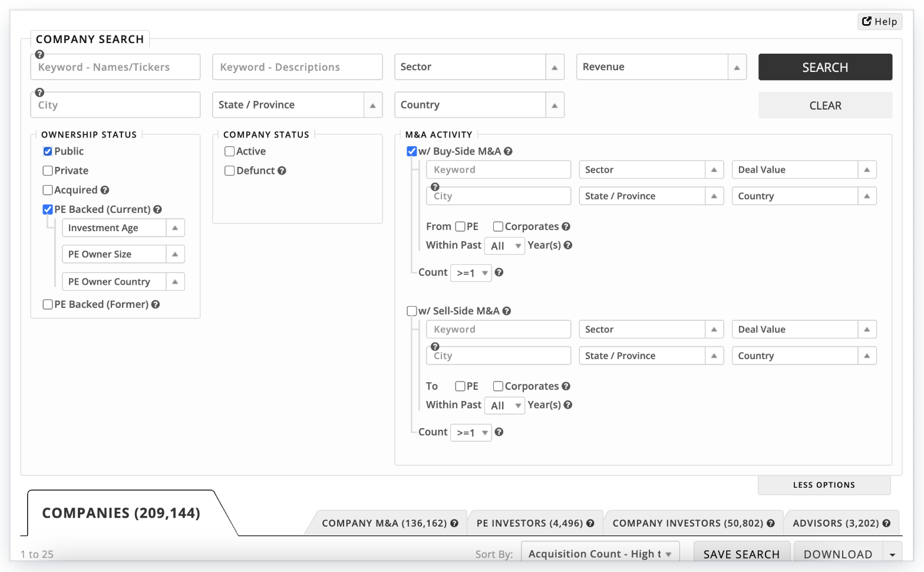Check the Active company status box
Image resolution: width=924 pixels, height=572 pixels.
[230, 151]
